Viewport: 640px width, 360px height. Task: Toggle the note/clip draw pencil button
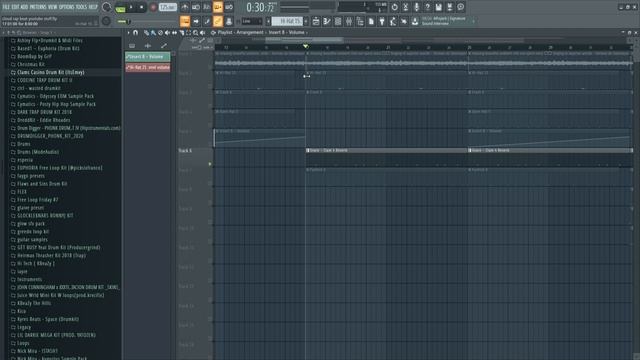click(x=207, y=21)
